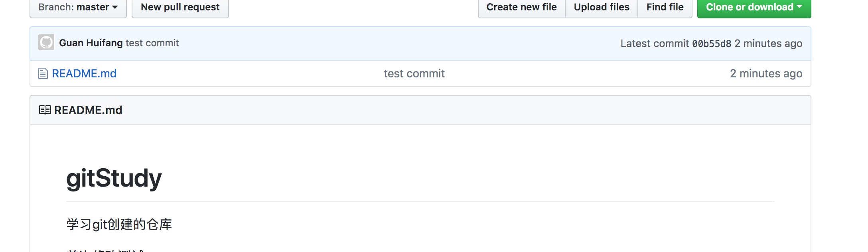Click the gitStudy heading
Image resolution: width=868 pixels, height=252 pixels.
point(114,178)
